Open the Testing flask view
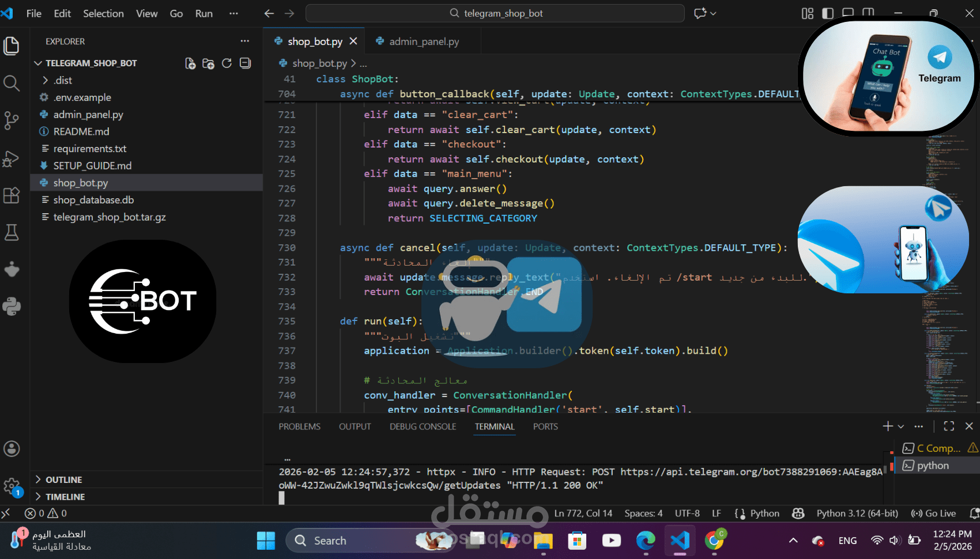The image size is (980, 559). [12, 232]
